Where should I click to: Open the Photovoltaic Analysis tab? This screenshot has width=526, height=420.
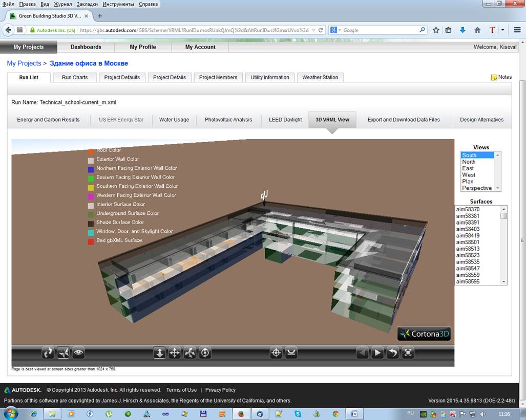(x=228, y=120)
